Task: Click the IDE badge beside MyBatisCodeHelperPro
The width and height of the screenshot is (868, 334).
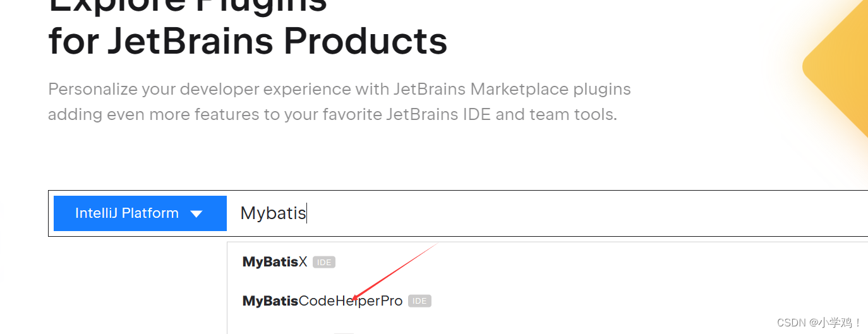Action: (x=419, y=301)
